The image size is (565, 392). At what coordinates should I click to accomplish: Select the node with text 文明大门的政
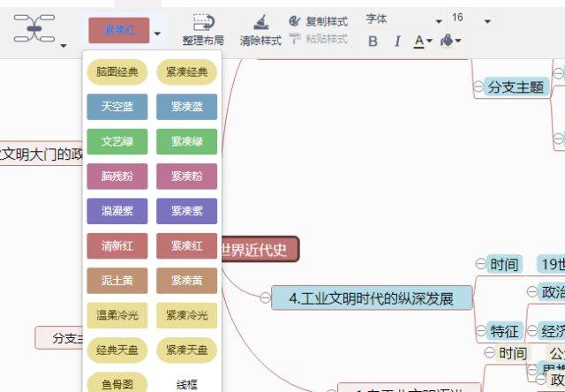(x=41, y=154)
